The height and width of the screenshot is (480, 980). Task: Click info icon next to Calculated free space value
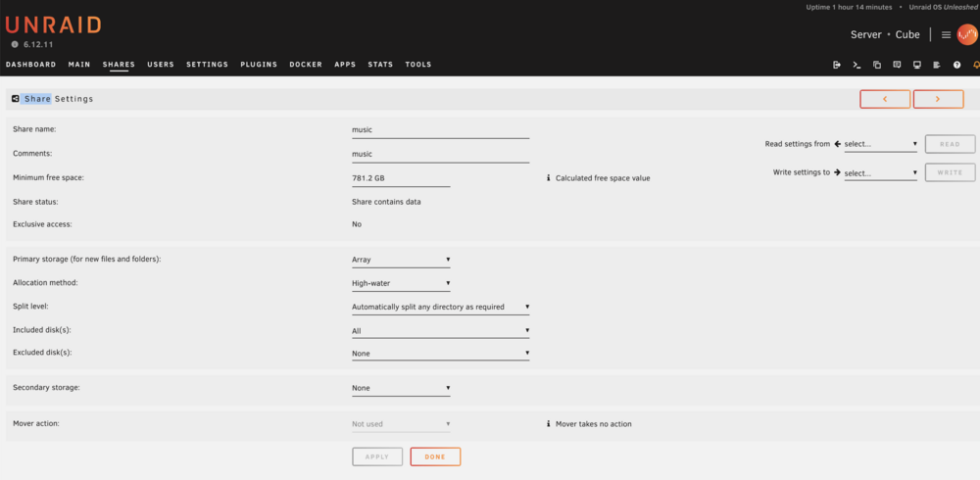(x=548, y=178)
